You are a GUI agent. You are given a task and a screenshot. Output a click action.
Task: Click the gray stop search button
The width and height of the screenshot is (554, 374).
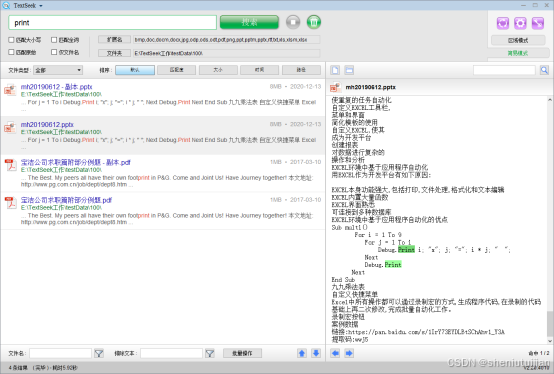pyautogui.click(x=293, y=22)
